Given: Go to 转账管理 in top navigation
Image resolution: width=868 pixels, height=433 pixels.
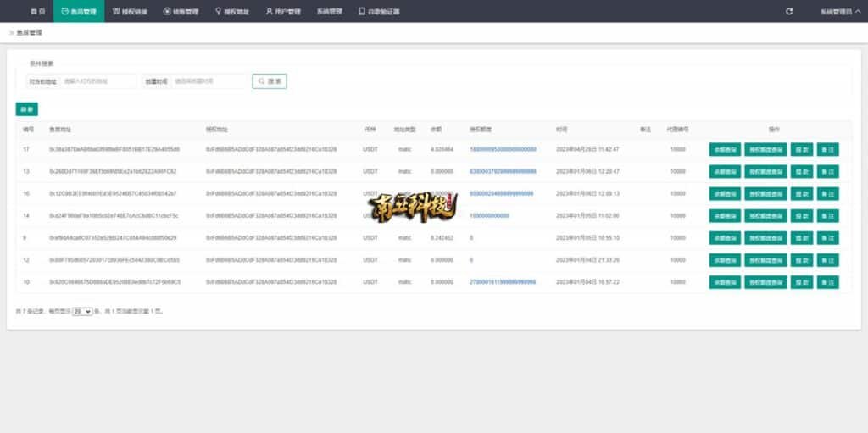Looking at the screenshot, I should click(x=181, y=12).
